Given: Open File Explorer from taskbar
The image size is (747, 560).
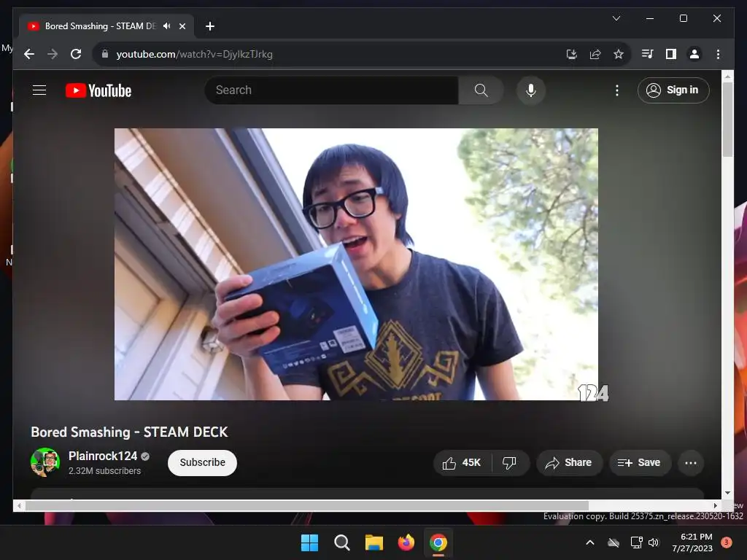Looking at the screenshot, I should pos(374,542).
